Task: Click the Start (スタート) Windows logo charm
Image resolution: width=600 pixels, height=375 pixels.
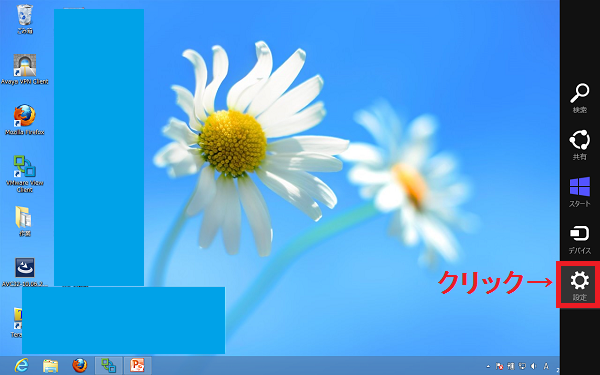Action: (x=579, y=192)
